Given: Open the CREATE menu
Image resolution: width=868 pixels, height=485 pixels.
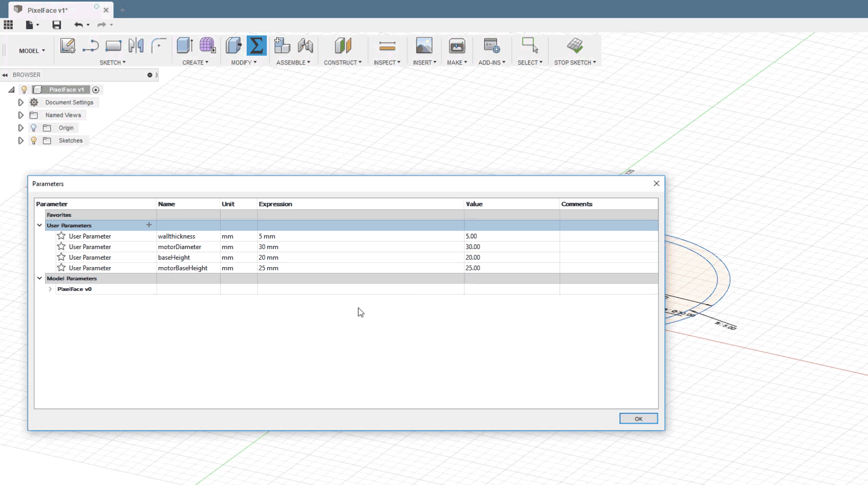Looking at the screenshot, I should pyautogui.click(x=195, y=62).
